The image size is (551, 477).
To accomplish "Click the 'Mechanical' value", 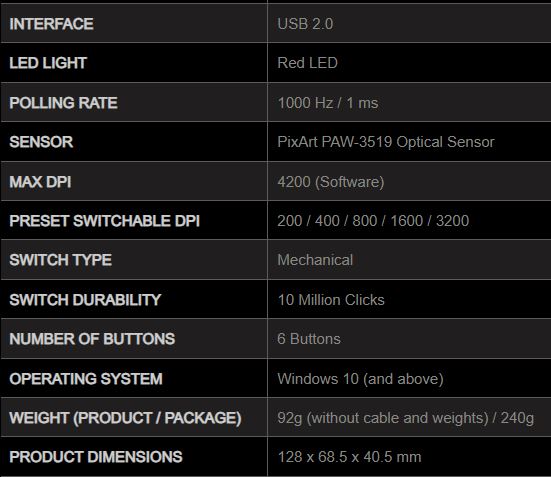I will click(x=315, y=260).
